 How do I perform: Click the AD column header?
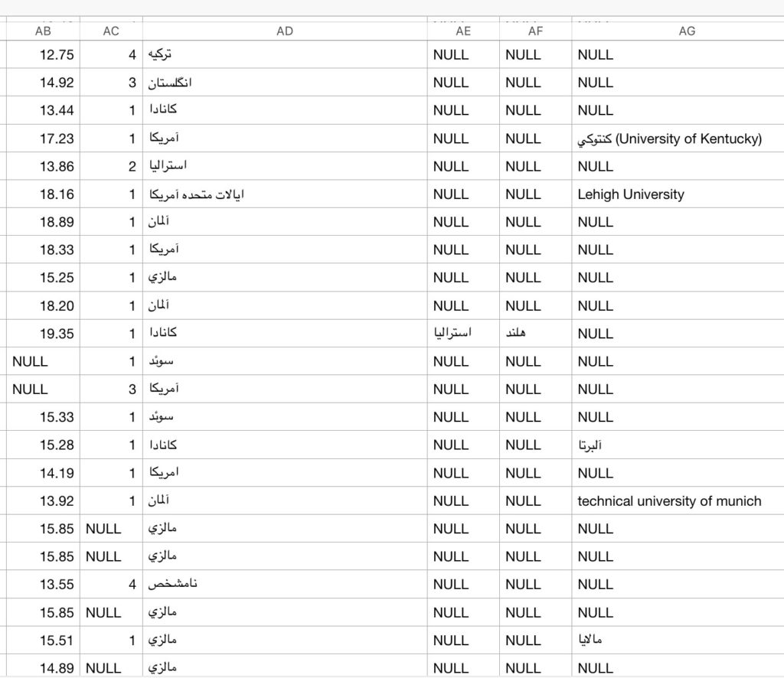click(285, 31)
